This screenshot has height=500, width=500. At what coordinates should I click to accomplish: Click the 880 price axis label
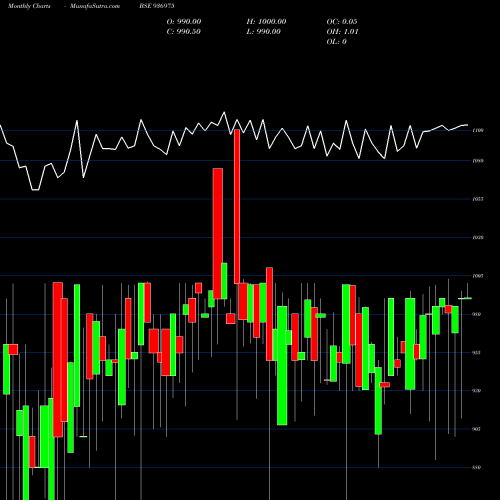(477, 467)
